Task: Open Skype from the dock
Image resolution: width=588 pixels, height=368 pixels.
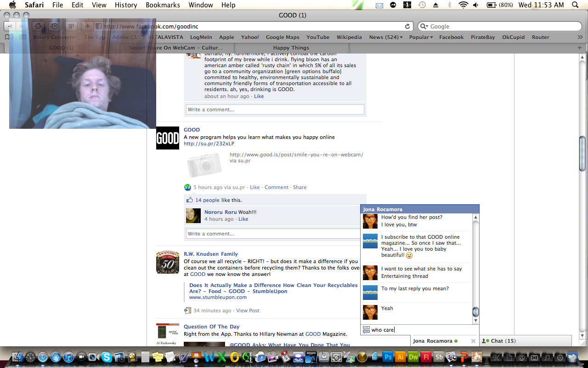Action: pyautogui.click(x=107, y=357)
